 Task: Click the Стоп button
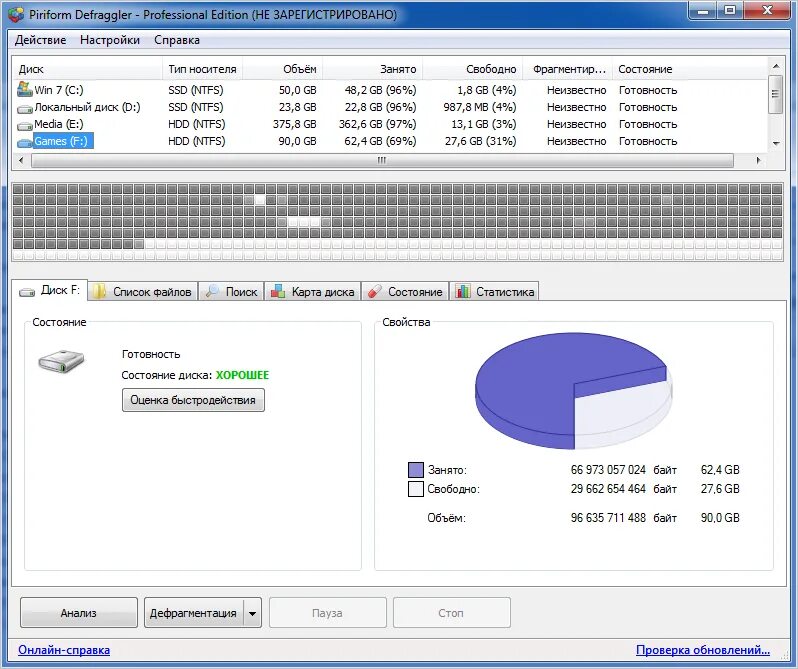point(451,613)
